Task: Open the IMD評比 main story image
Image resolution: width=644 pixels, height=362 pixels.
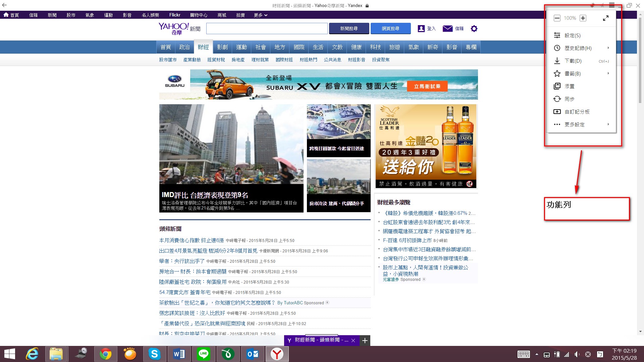Action: pos(231,144)
